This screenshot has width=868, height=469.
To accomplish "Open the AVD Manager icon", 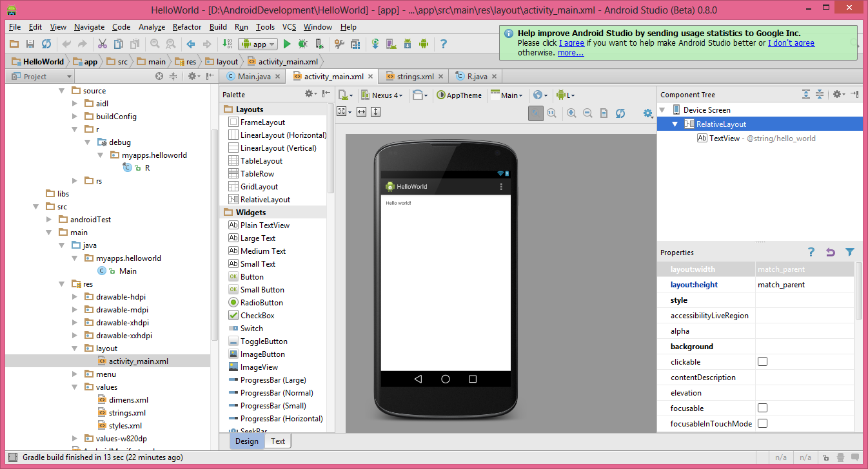I will [x=391, y=44].
